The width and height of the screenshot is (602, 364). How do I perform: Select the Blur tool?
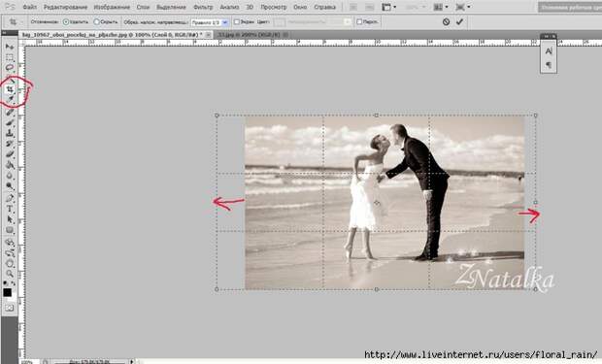[10, 176]
